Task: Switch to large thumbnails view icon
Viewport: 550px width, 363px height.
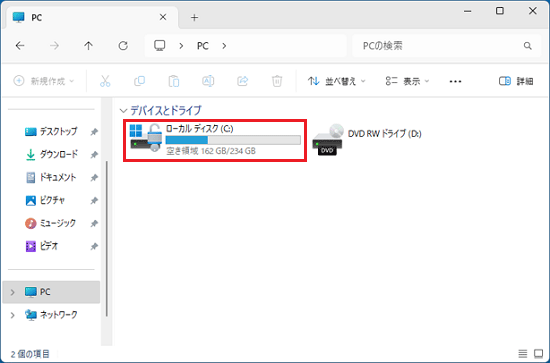Action: (x=538, y=353)
